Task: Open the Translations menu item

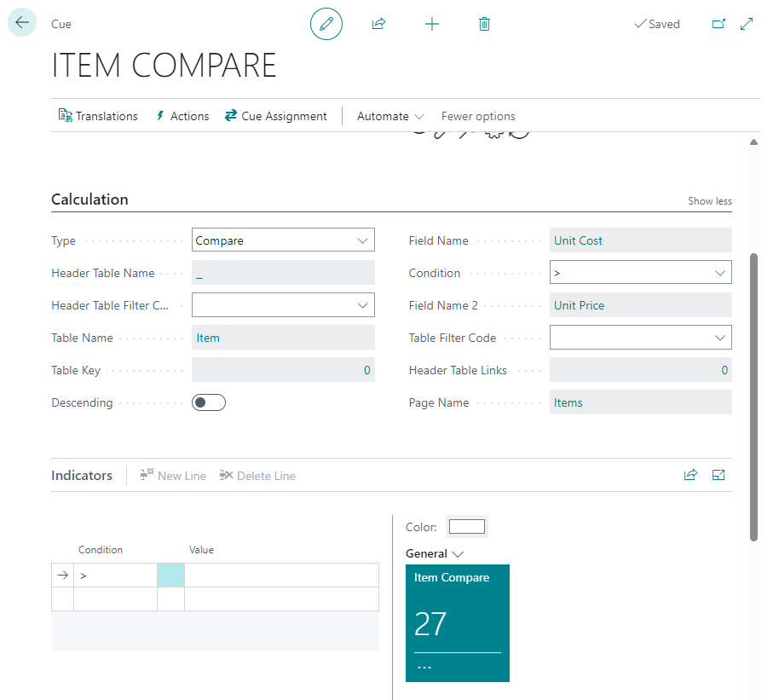Action: coord(98,116)
